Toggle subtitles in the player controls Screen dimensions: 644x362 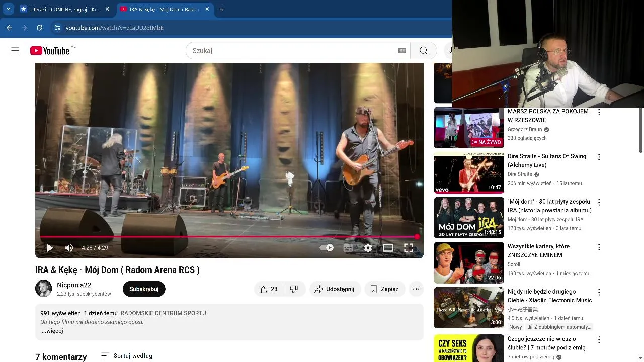[348, 248]
